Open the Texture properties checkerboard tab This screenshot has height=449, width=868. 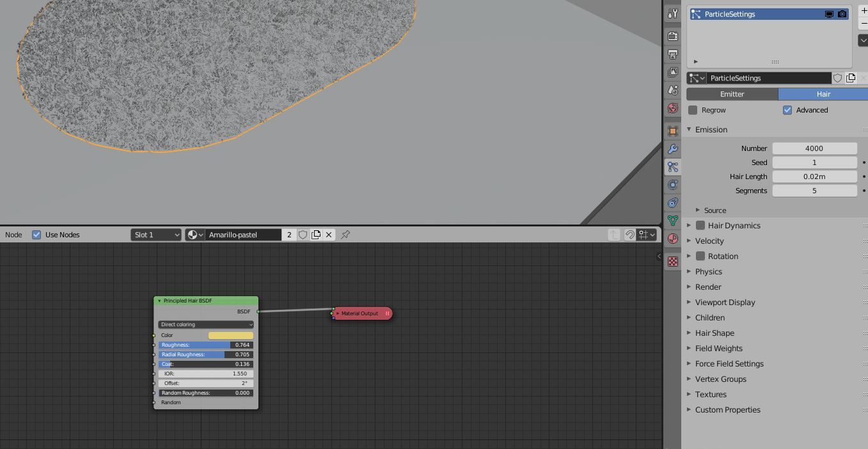click(672, 262)
